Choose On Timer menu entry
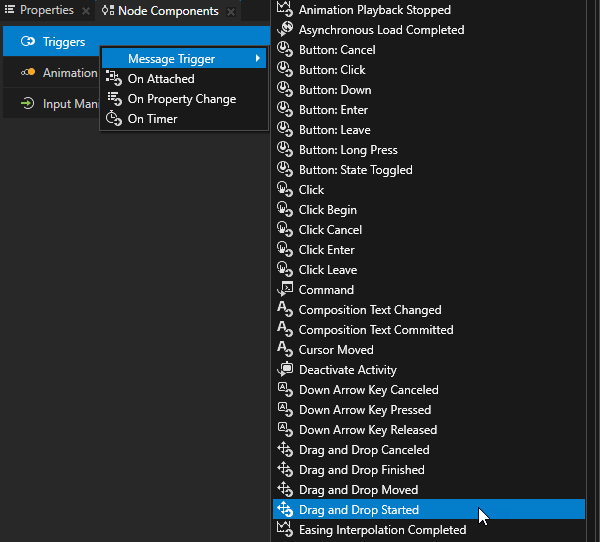Image resolution: width=600 pixels, height=542 pixels. [x=184, y=118]
